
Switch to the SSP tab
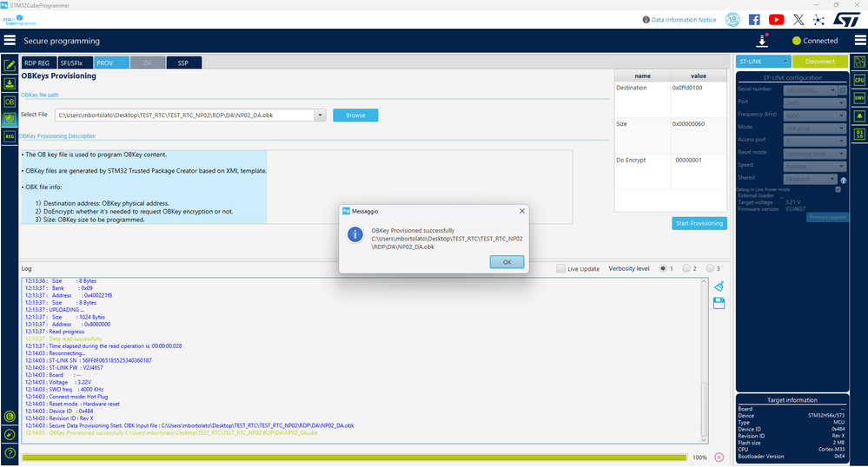pyautogui.click(x=184, y=63)
